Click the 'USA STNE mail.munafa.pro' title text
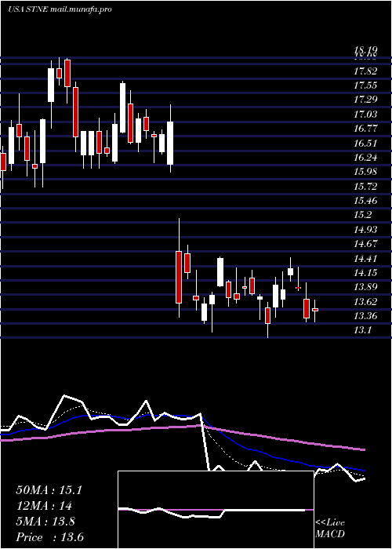The image size is (392, 549). (x=60, y=9)
